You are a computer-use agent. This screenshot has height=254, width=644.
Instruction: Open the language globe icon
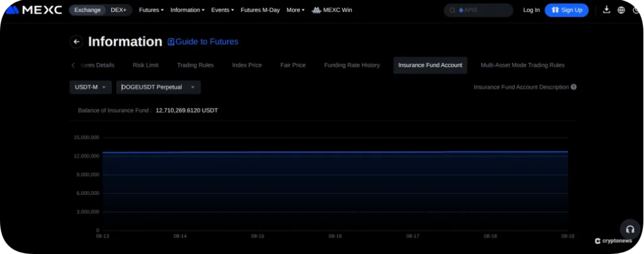pyautogui.click(x=621, y=10)
